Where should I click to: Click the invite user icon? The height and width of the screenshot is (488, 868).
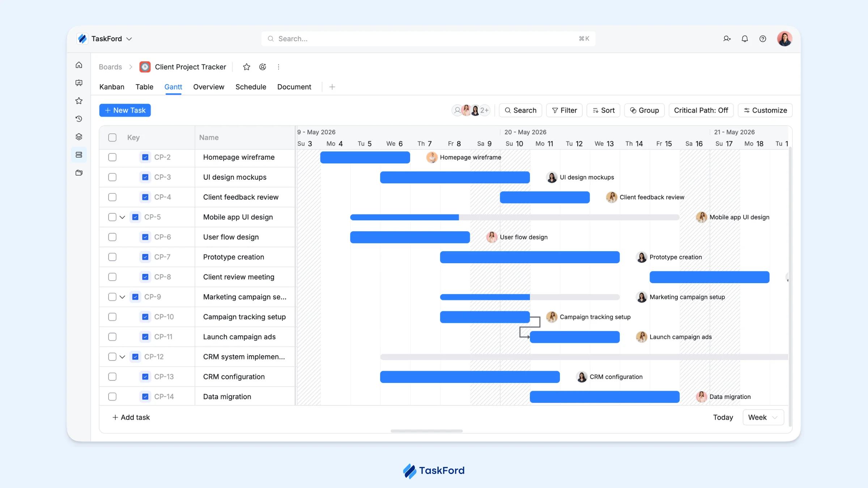(x=727, y=39)
